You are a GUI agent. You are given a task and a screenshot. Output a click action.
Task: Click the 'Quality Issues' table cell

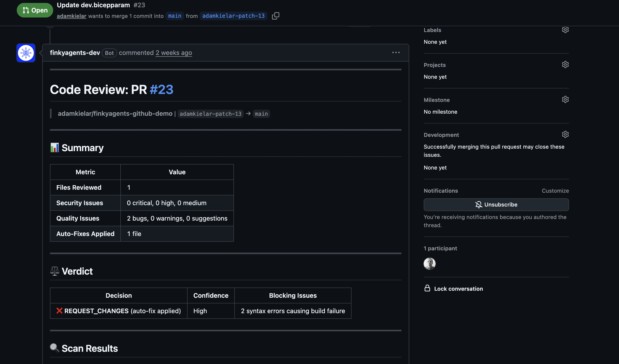coord(85,219)
